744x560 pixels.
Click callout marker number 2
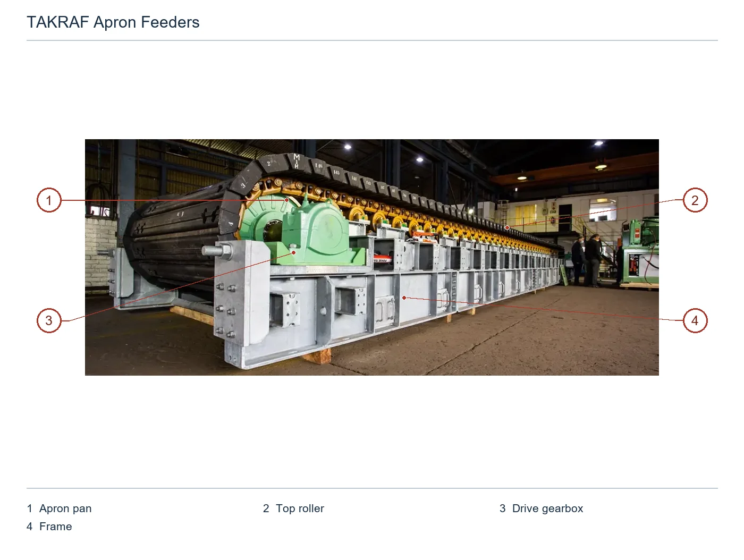coord(695,200)
